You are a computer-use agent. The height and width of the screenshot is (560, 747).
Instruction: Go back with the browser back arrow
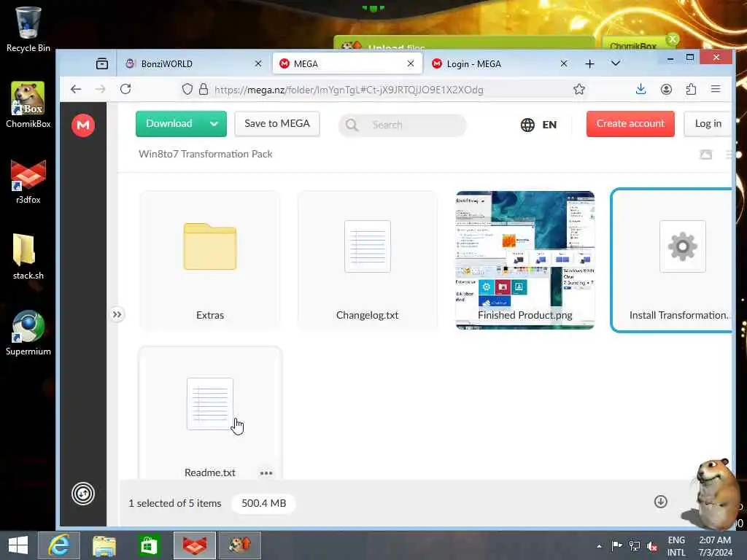point(76,89)
